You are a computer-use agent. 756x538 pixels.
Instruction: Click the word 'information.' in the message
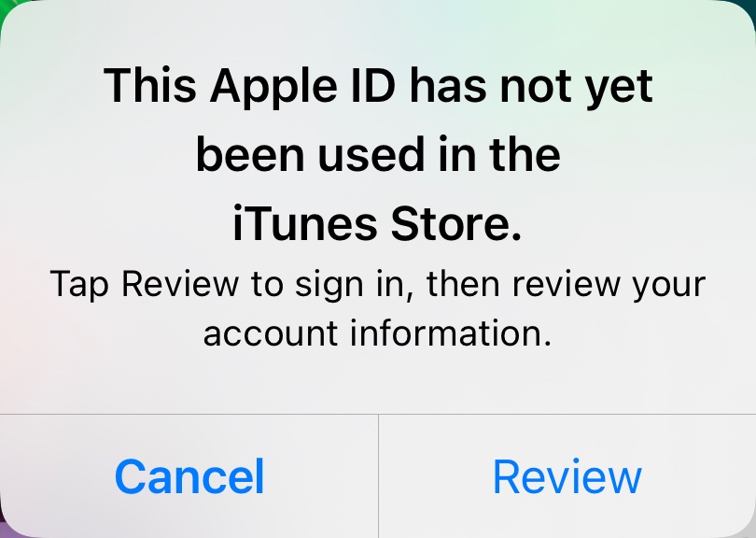451,333
